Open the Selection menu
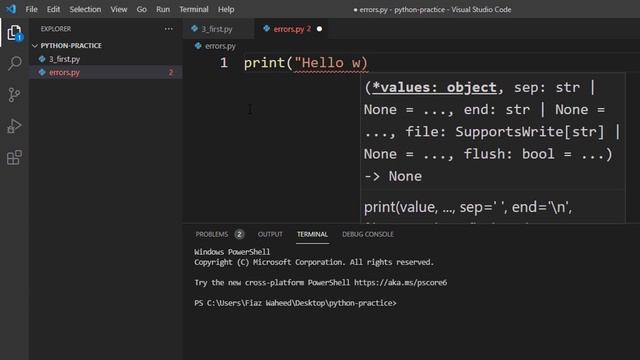 [85, 9]
